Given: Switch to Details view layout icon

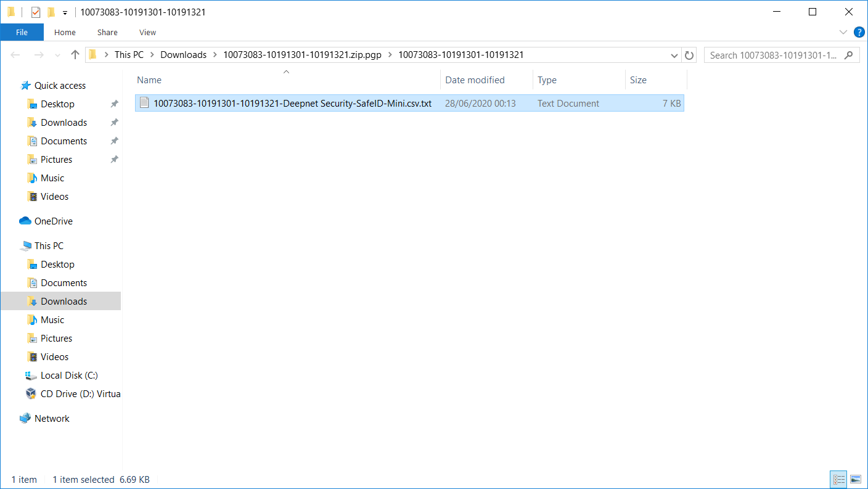Looking at the screenshot, I should pyautogui.click(x=838, y=479).
